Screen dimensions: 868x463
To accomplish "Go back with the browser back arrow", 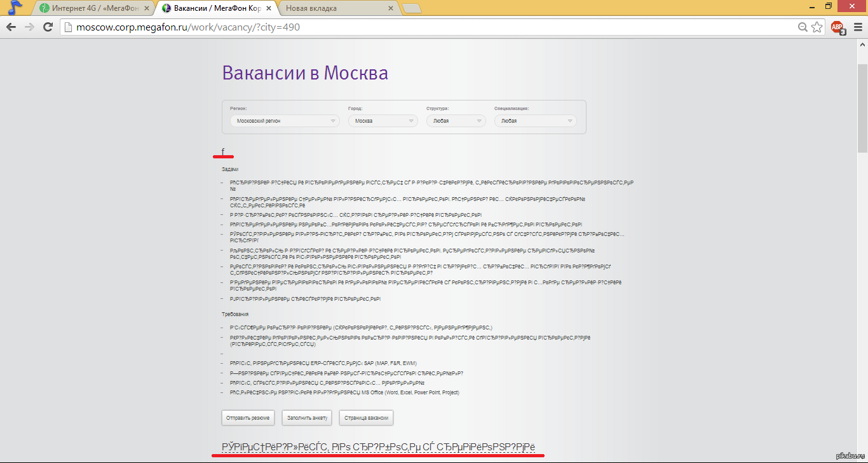I will point(11,27).
